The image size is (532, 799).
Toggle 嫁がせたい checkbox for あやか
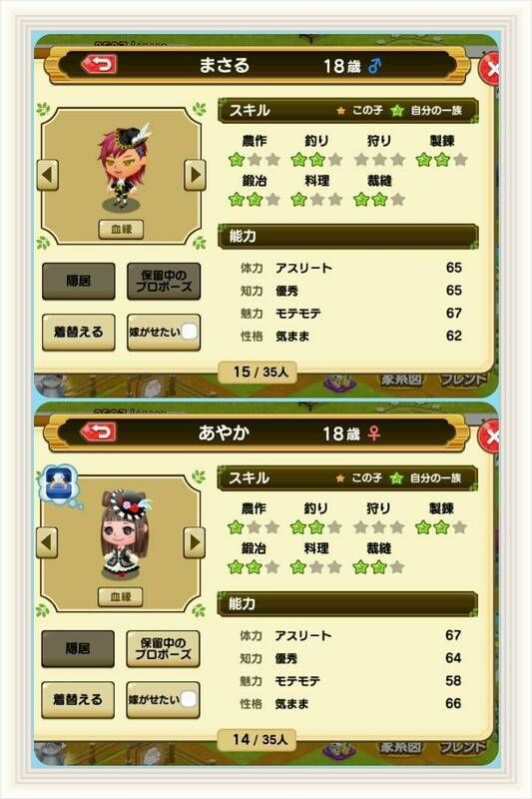point(189,700)
